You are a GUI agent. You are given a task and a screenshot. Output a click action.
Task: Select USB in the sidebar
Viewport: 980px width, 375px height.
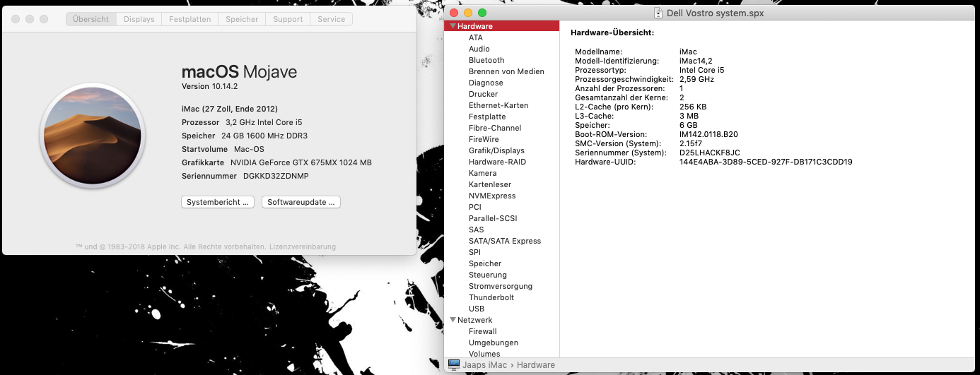coord(502,309)
